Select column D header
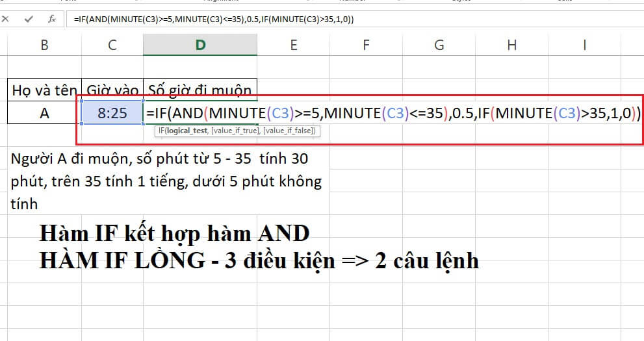 pyautogui.click(x=200, y=45)
